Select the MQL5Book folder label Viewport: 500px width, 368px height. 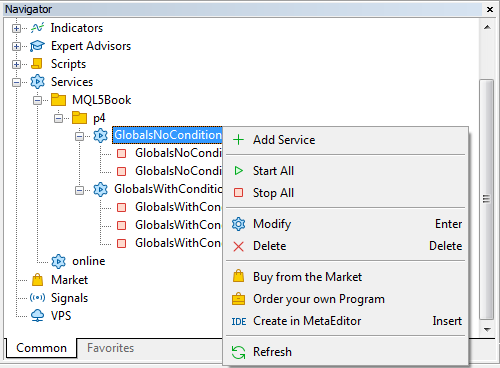point(102,100)
